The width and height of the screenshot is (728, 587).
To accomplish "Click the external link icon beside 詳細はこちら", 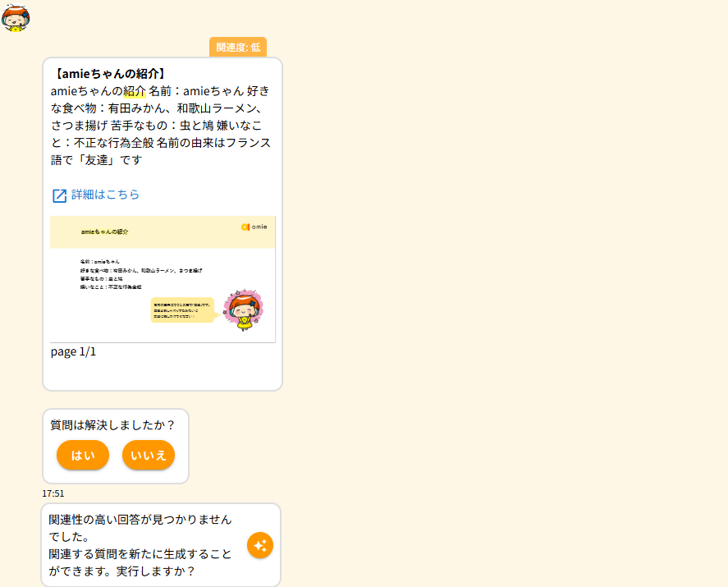I will point(59,195).
